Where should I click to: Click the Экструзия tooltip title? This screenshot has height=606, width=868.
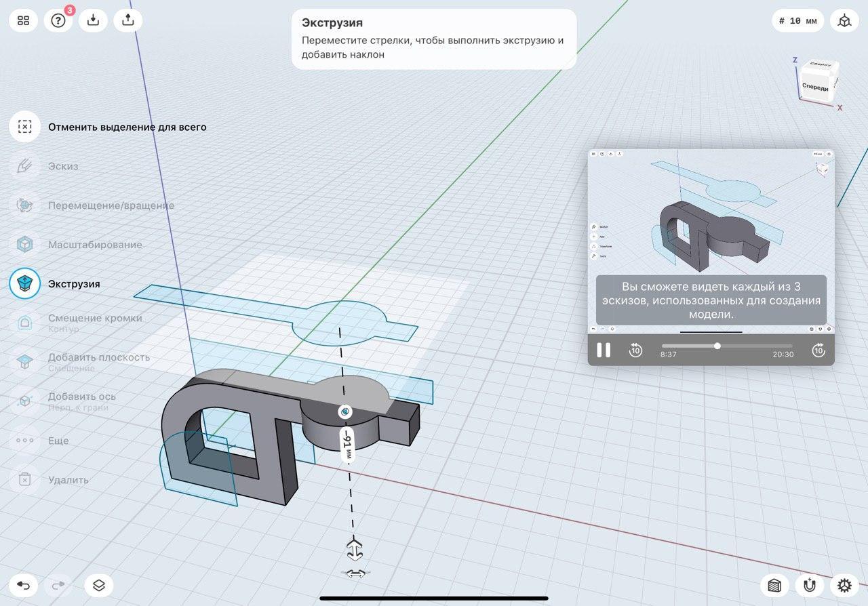click(332, 23)
